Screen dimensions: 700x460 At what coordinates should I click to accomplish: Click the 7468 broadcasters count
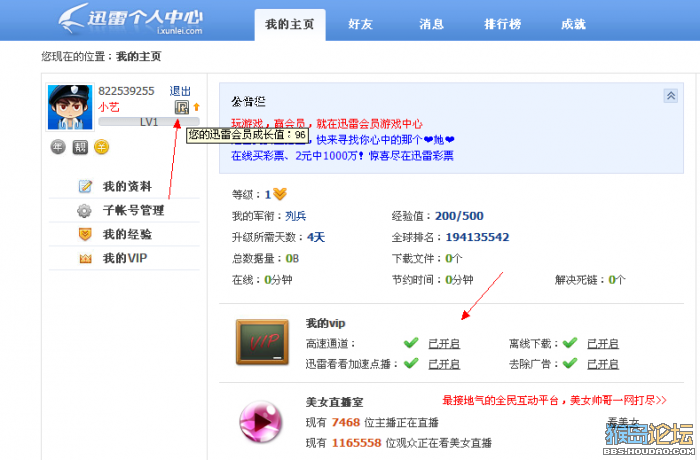point(346,422)
